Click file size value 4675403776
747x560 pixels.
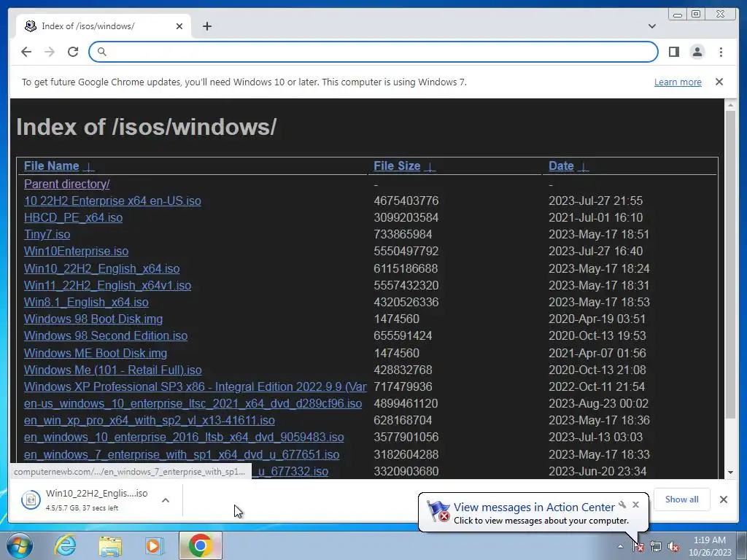(x=406, y=201)
